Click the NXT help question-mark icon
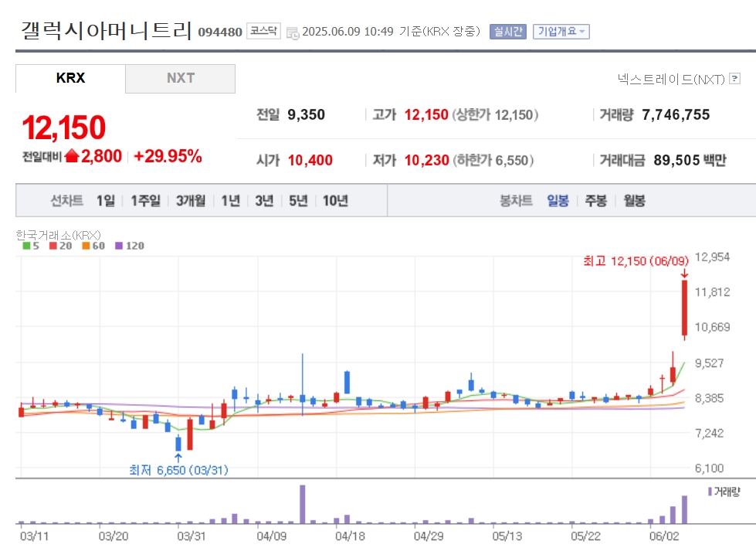 point(734,78)
